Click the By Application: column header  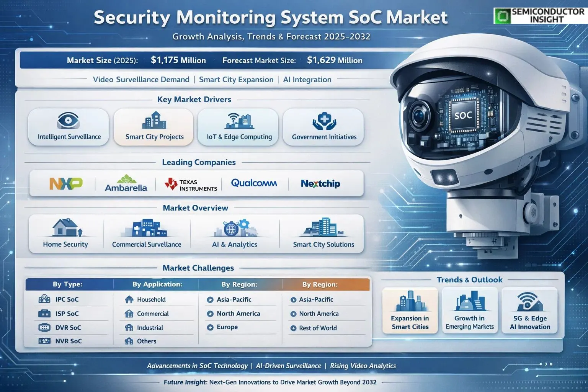pos(157,284)
